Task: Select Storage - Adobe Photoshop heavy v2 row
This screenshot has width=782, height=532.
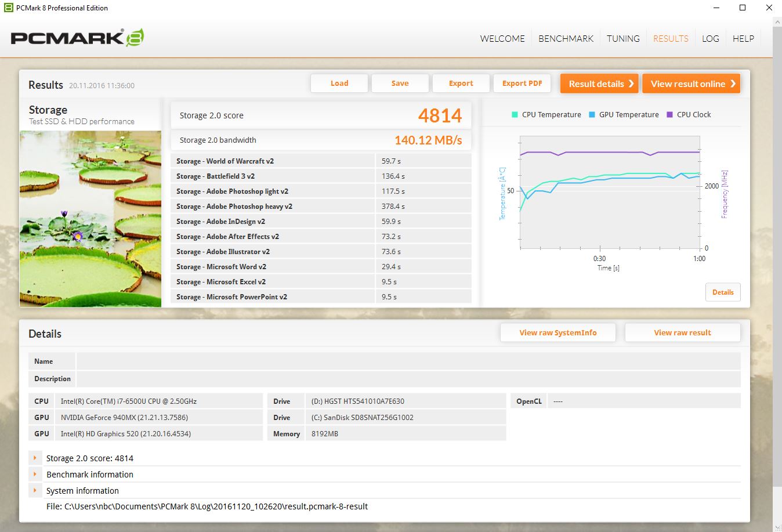Action: (x=321, y=206)
